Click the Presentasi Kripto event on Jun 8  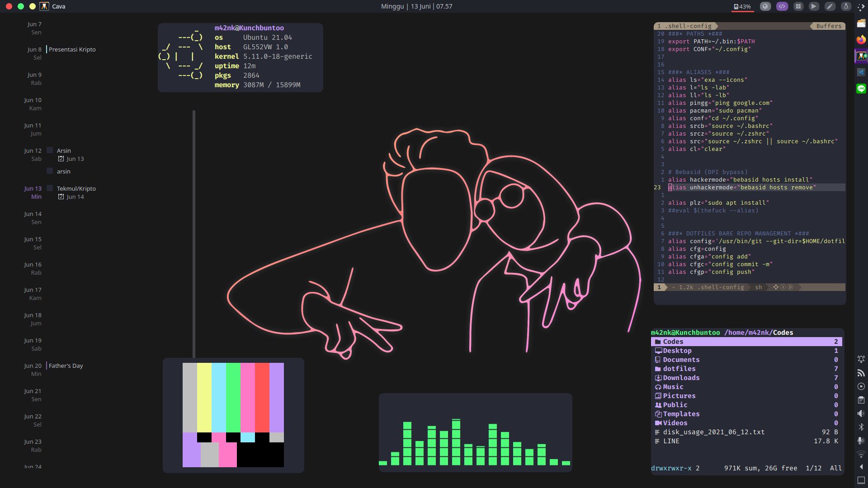pos(72,49)
